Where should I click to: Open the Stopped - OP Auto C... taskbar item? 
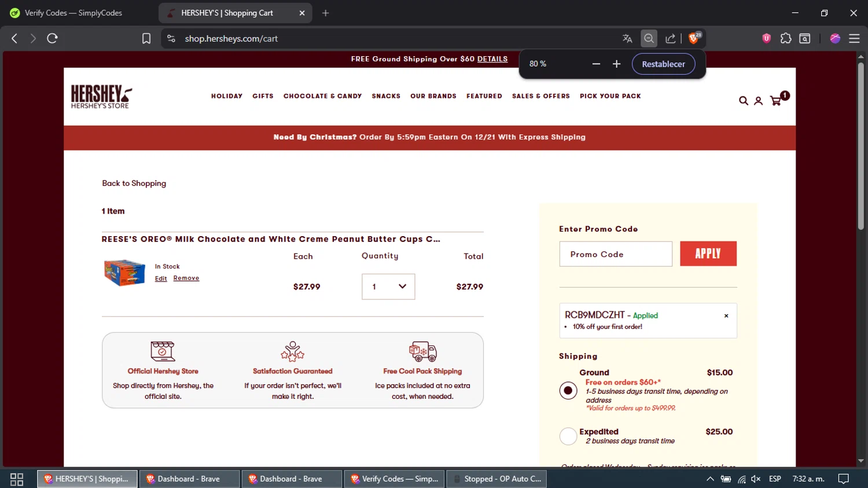click(x=497, y=479)
